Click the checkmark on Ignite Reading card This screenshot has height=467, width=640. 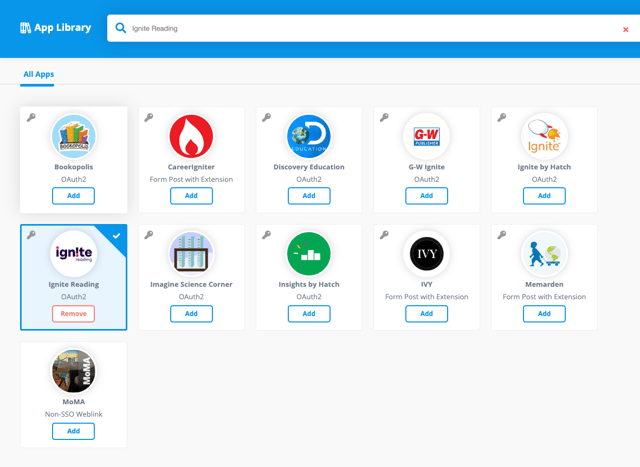116,236
